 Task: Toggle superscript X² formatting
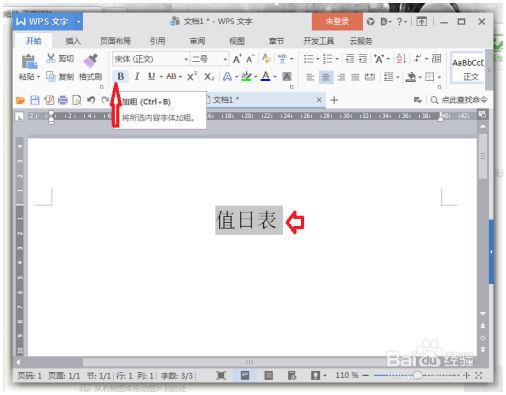pyautogui.click(x=192, y=77)
